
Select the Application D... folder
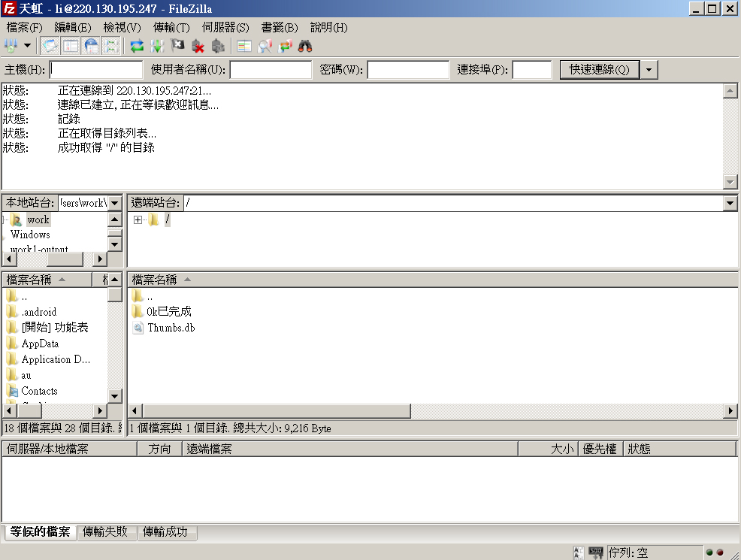click(x=56, y=359)
